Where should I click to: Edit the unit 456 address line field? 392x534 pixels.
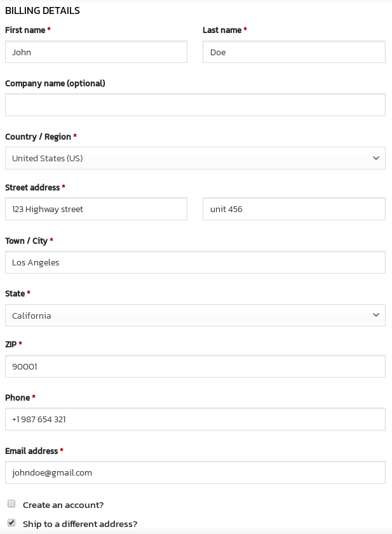tap(294, 209)
